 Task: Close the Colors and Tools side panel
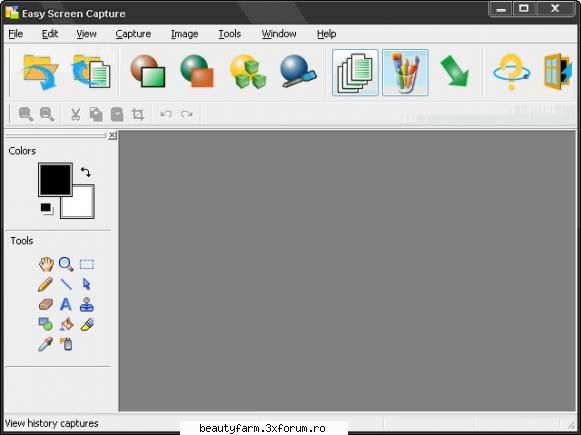click(112, 135)
